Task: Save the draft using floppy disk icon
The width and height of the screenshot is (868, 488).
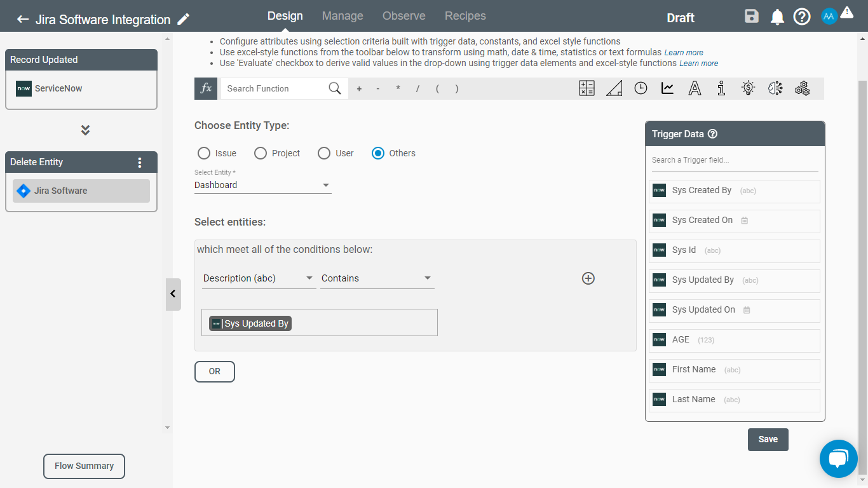Action: click(x=752, y=17)
